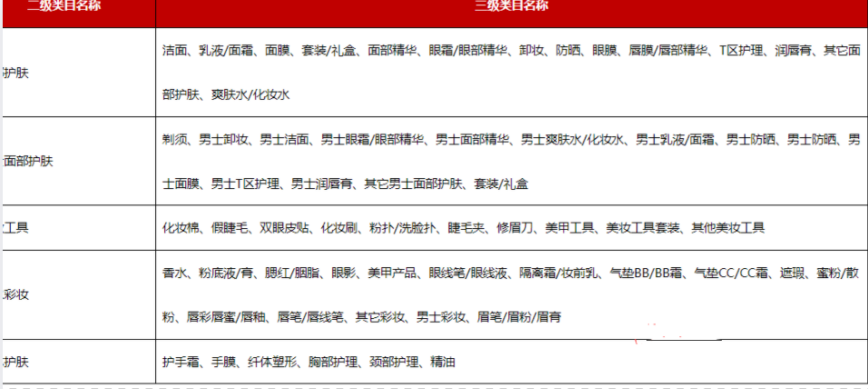This screenshot has width=868, height=389.
Task: Click 其它男士面部护肤 entry
Action: click(412, 184)
